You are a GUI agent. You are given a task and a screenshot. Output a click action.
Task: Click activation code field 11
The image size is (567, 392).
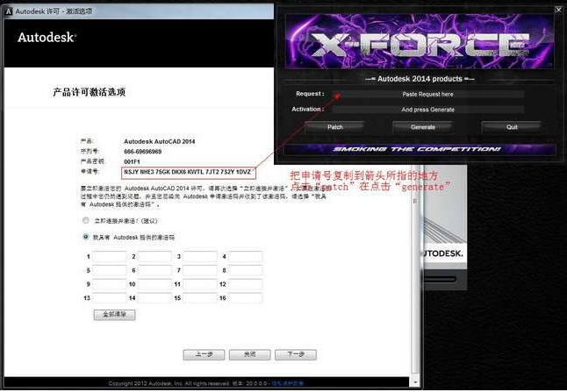coord(200,284)
